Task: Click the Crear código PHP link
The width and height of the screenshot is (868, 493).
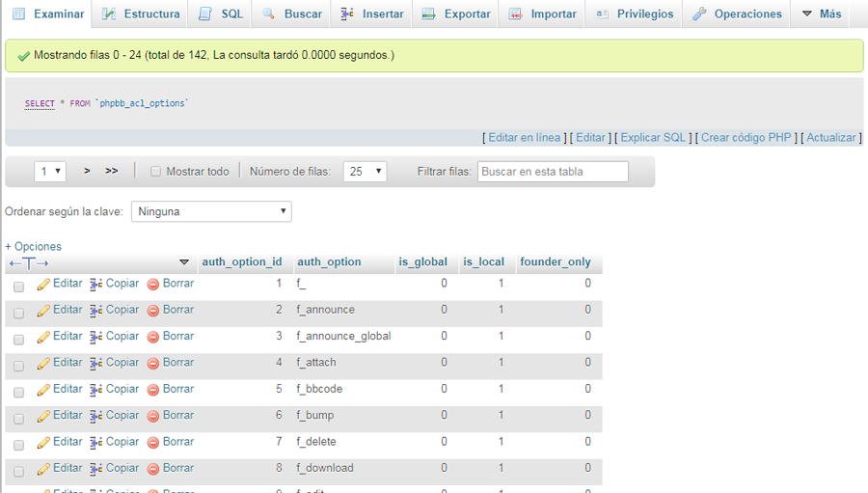Action: [746, 138]
